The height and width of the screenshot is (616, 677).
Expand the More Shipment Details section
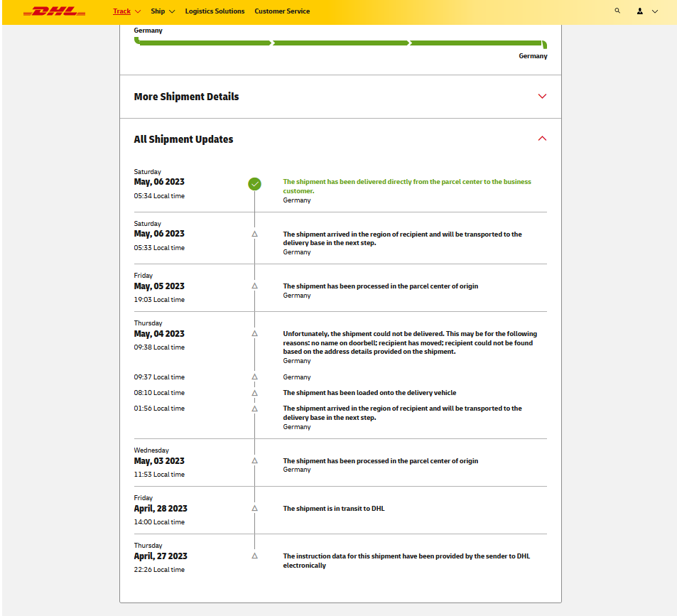(x=542, y=96)
